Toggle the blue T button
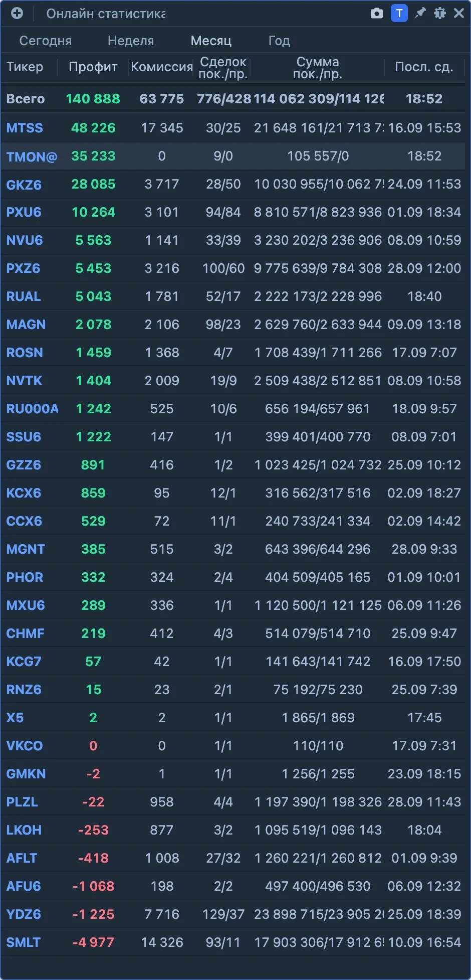The height and width of the screenshot is (980, 471). pos(399,14)
